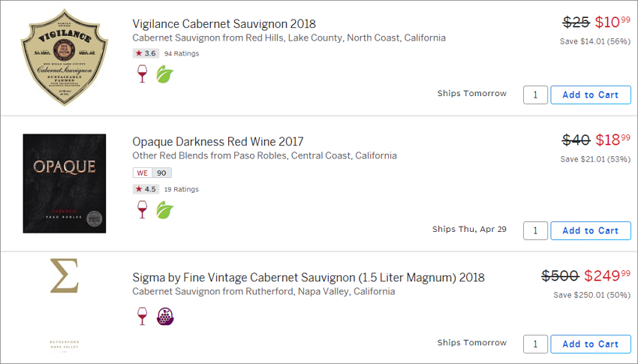Select quantity field for Sigma Magnum
Viewport: 638px width, 364px height.
535,344
